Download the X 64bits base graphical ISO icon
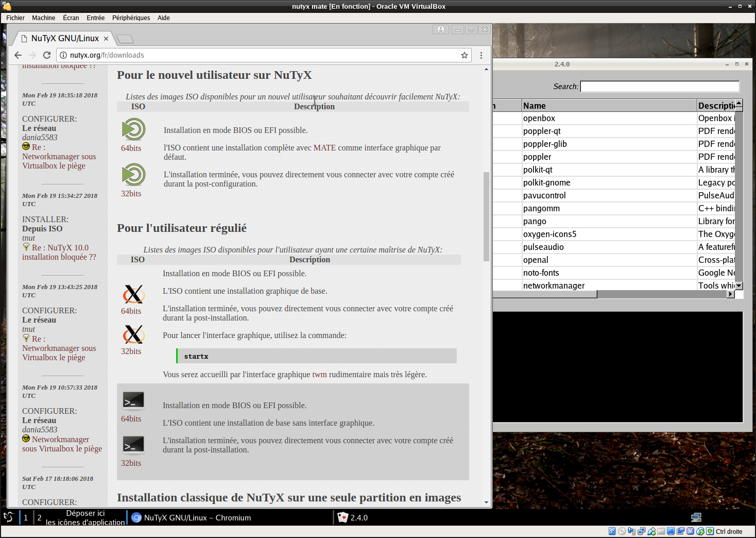 133,294
